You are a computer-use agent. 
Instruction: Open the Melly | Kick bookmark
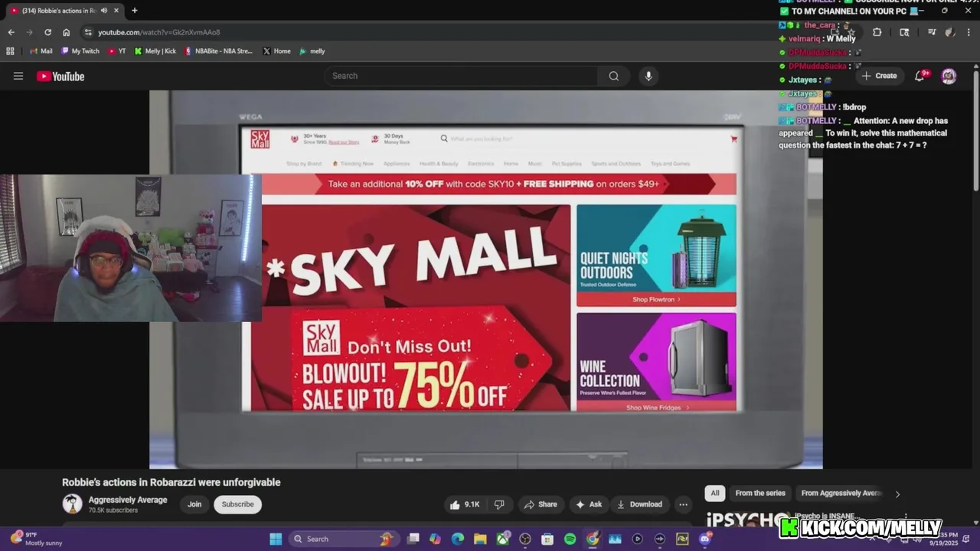click(x=155, y=51)
